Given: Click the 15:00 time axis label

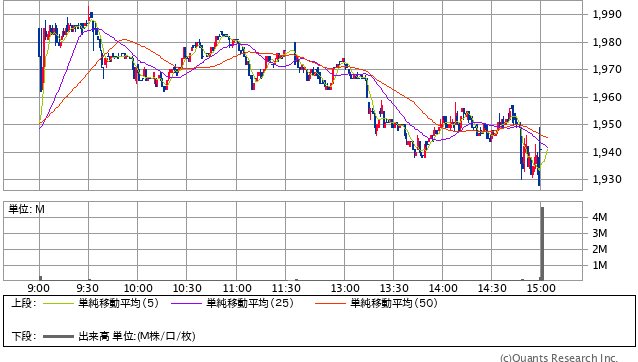Looking at the screenshot, I should [x=541, y=288].
